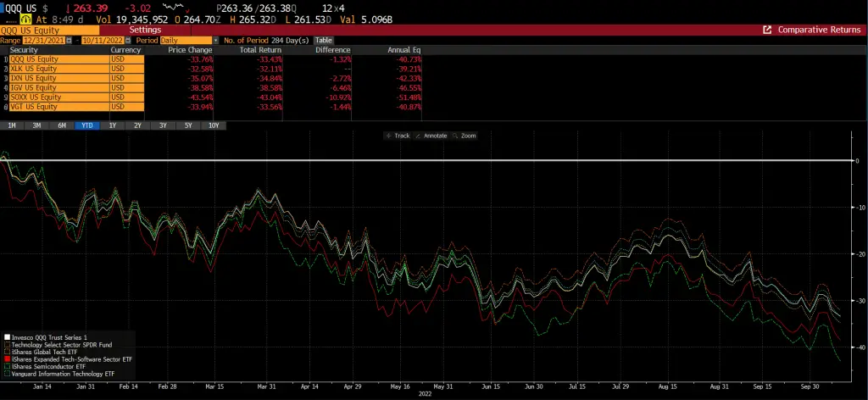Click the SOXX US Equity security field

tap(59, 97)
